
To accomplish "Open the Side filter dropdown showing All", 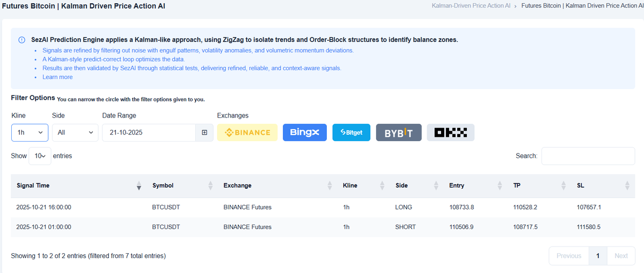I will (x=75, y=132).
